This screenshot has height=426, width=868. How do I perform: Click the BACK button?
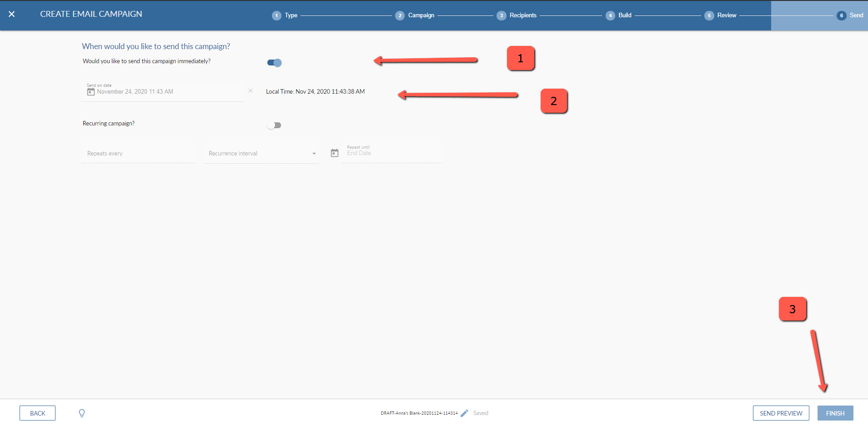coord(38,413)
